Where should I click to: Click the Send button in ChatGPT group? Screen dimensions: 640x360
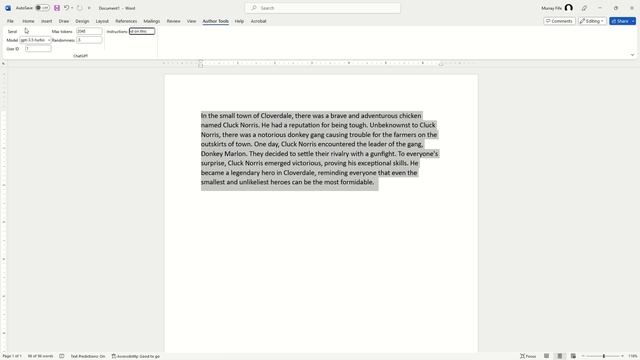point(12,31)
